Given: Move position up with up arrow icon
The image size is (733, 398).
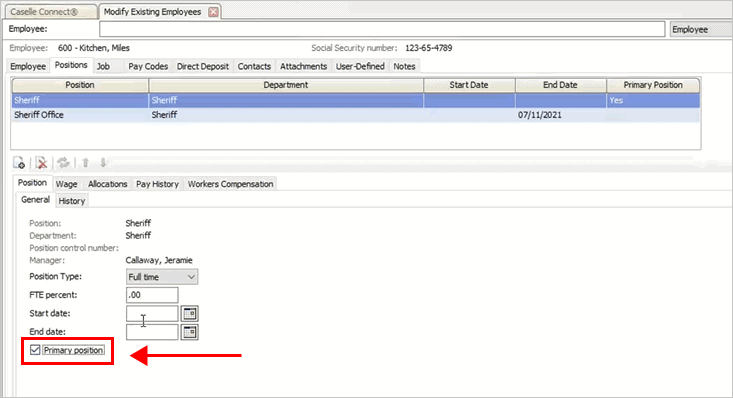Looking at the screenshot, I should pos(86,163).
